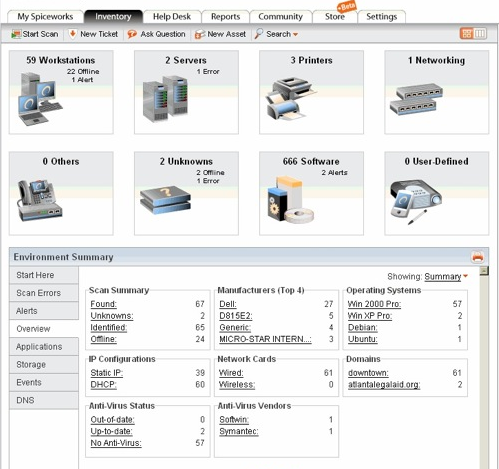Click the No Anti-Virus link
This screenshot has height=469, width=499.
pyautogui.click(x=116, y=443)
